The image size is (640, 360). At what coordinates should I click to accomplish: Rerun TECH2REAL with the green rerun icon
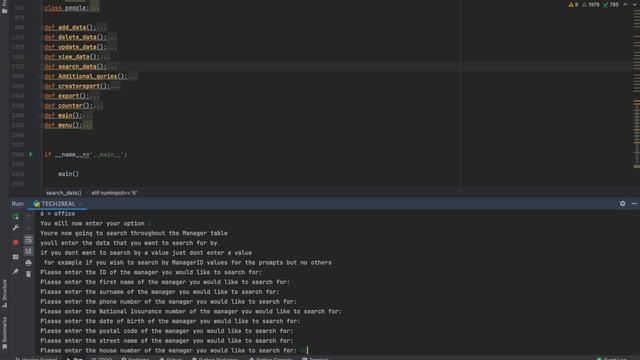click(16, 216)
